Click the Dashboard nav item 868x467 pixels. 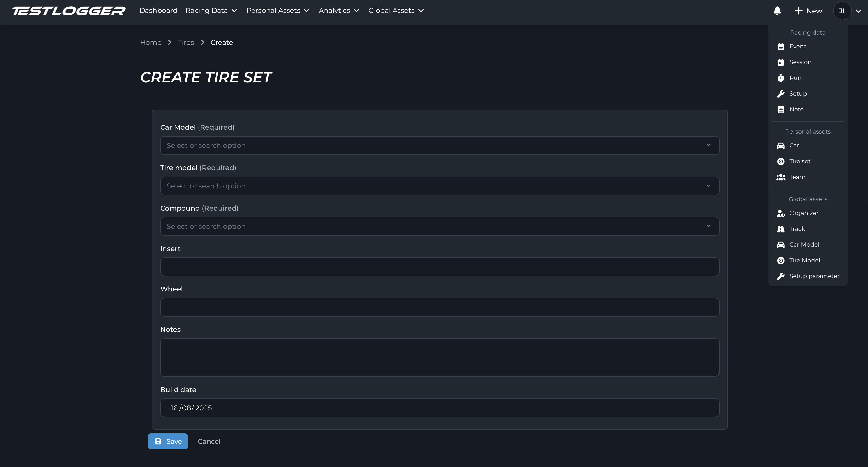(x=158, y=11)
